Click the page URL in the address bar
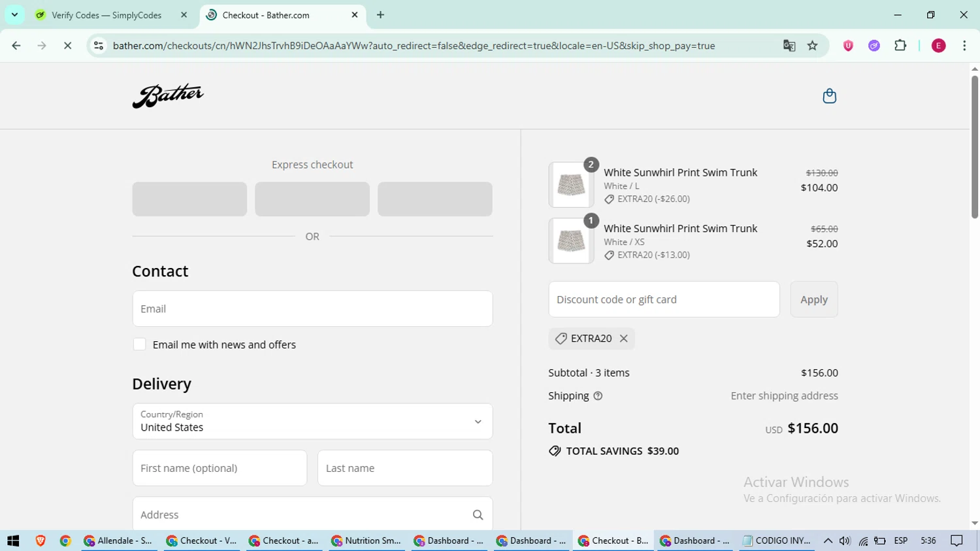The height and width of the screenshot is (551, 980). click(414, 46)
